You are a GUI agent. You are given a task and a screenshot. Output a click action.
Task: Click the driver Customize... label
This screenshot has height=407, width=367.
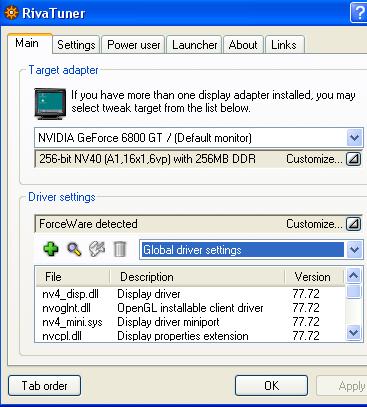[x=314, y=224]
